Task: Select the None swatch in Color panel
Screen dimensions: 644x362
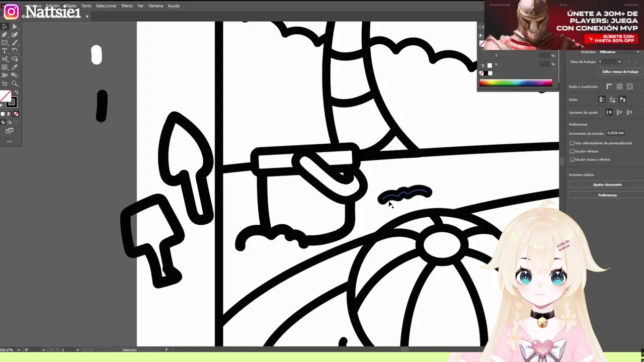Action: tap(481, 73)
